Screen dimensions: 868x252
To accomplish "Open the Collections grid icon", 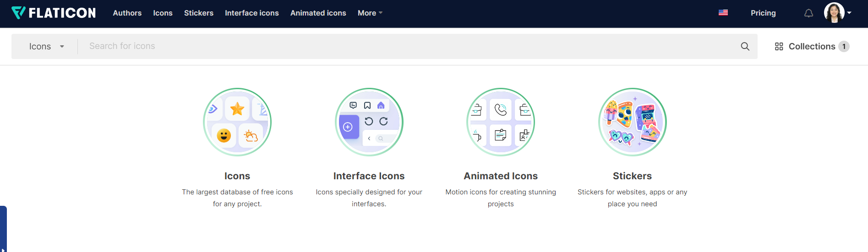I will pos(779,46).
